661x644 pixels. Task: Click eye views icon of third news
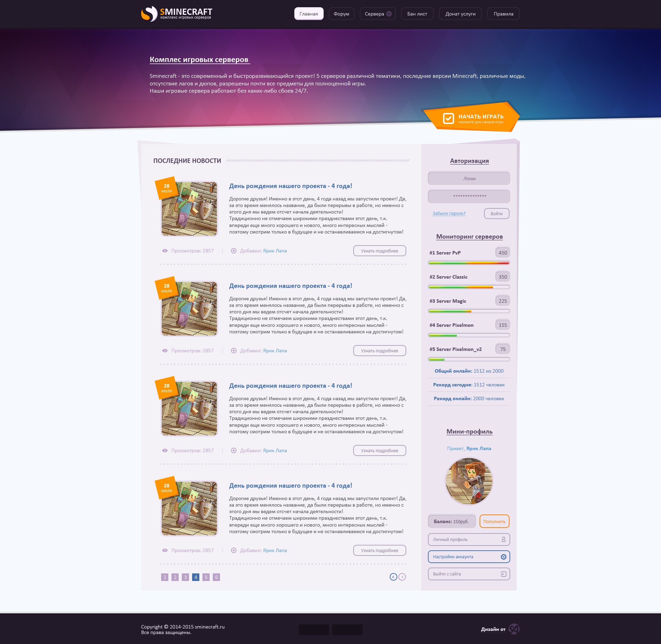(x=165, y=450)
